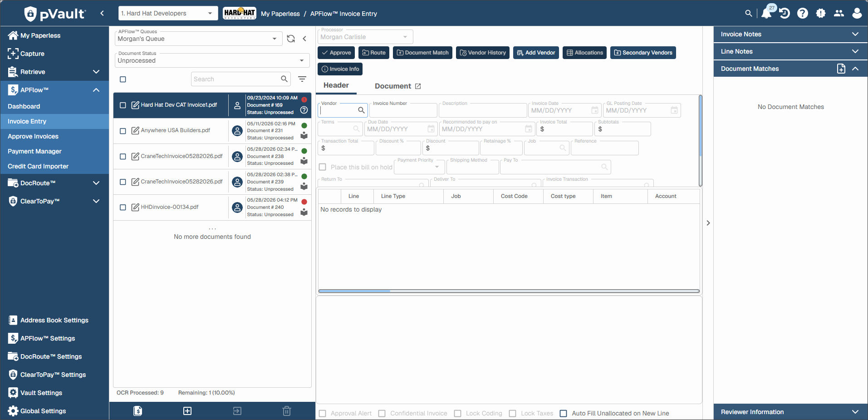Click the Vendor field lookup magnifier
This screenshot has width=868, height=420.
pos(361,110)
